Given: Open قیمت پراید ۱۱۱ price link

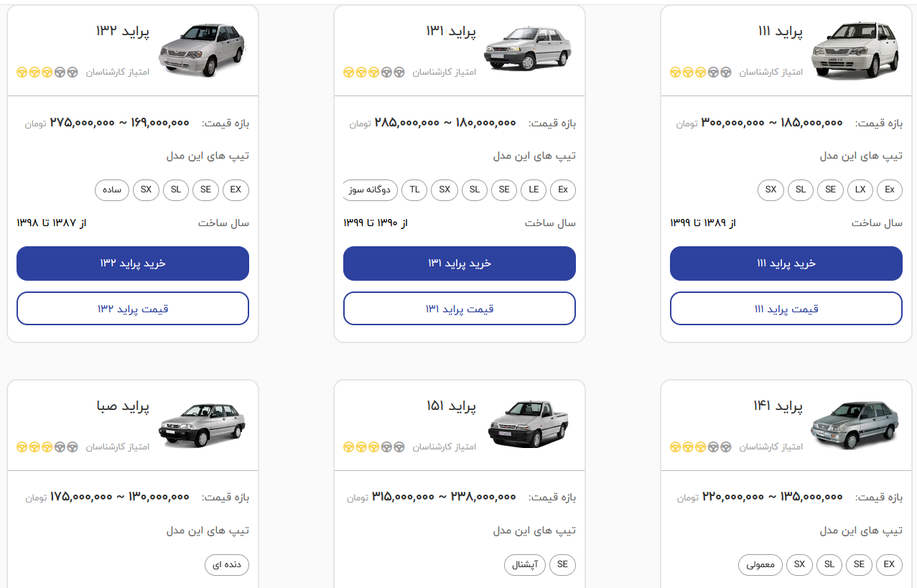Looking at the screenshot, I should point(786,308).
